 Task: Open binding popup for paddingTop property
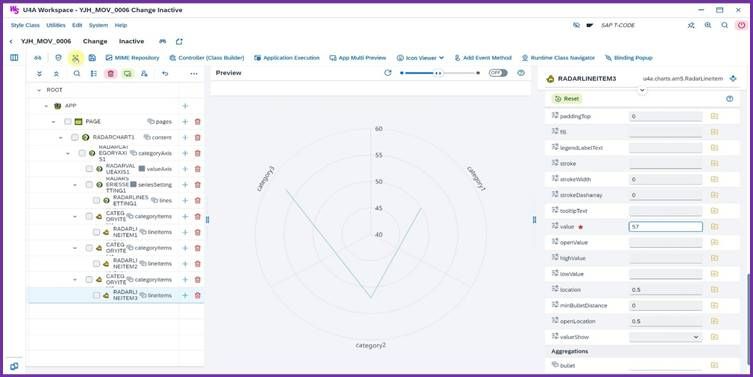coord(715,116)
